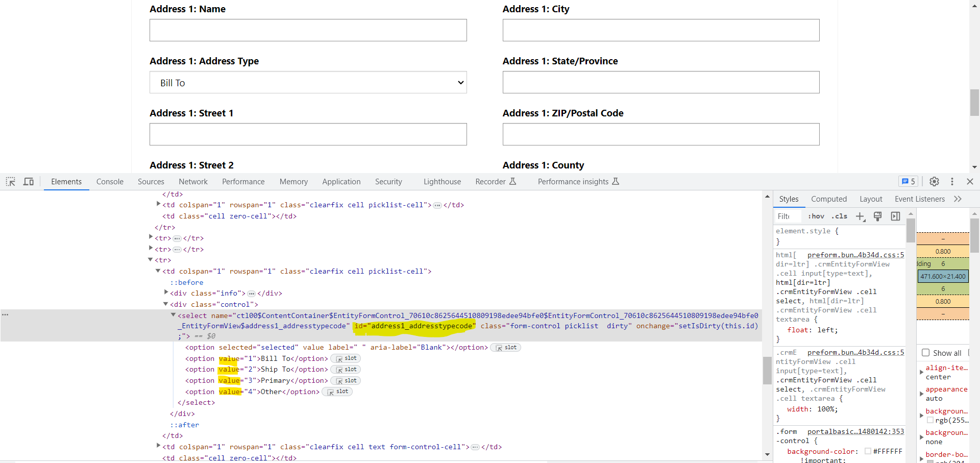Click the Address 1: Street 1 input
Screen dimensions: 980x463
tap(308, 134)
